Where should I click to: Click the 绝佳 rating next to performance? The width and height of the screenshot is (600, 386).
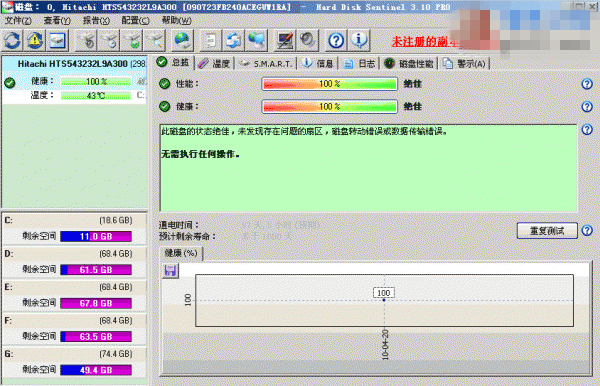click(x=412, y=84)
